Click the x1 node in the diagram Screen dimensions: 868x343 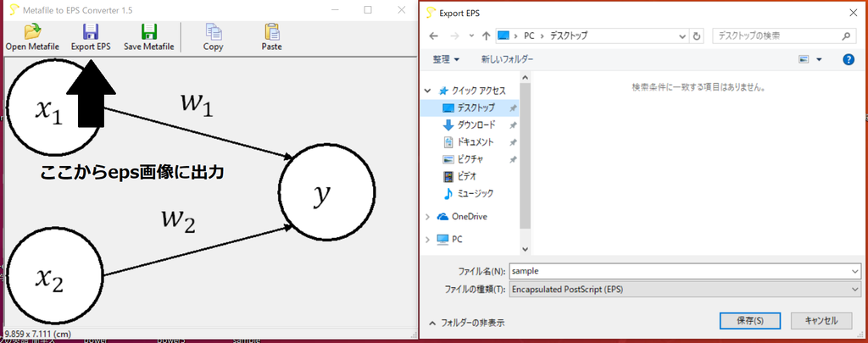click(x=54, y=108)
